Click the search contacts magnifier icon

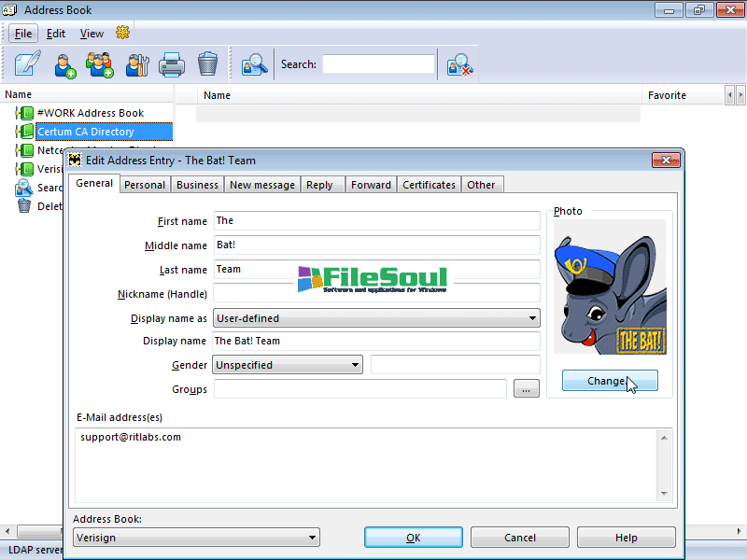[x=254, y=64]
